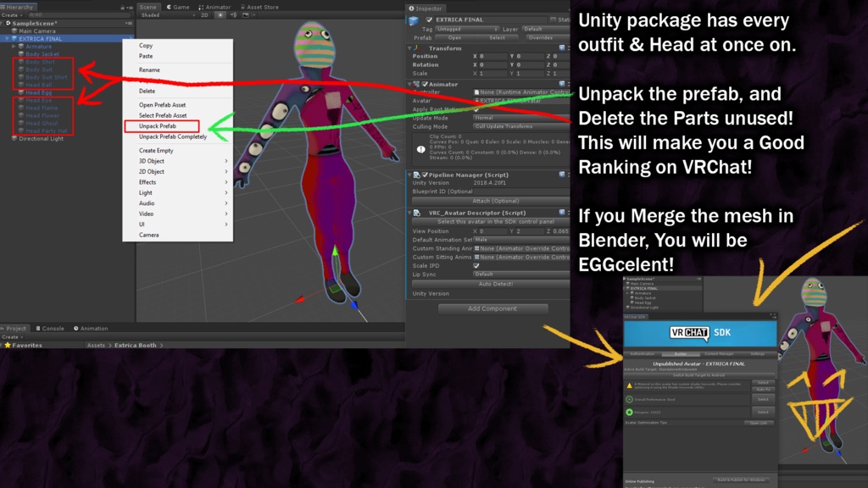
Task: Open Transform component help icon
Action: coord(562,48)
